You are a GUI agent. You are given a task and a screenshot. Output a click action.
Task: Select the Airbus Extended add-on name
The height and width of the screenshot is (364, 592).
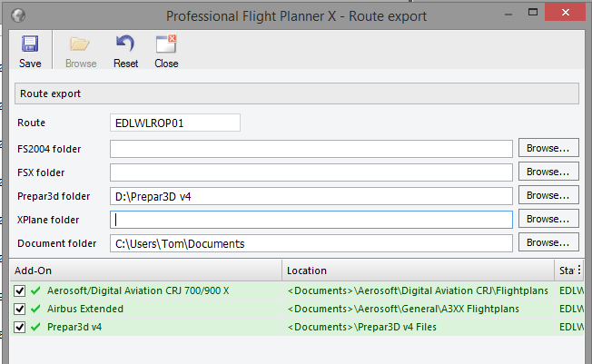click(x=85, y=309)
